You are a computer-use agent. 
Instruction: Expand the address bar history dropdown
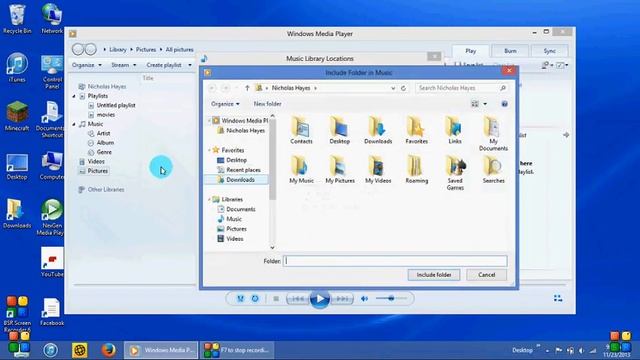(x=393, y=88)
